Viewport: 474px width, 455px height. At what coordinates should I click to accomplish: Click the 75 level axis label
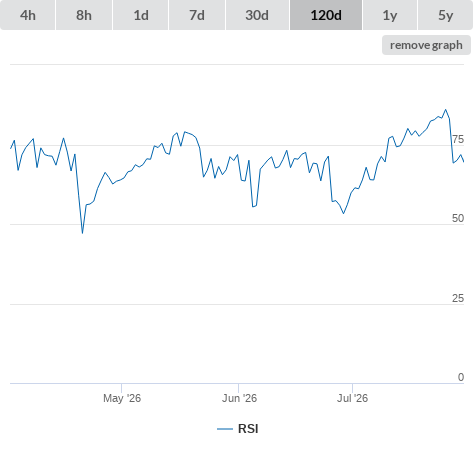click(458, 139)
